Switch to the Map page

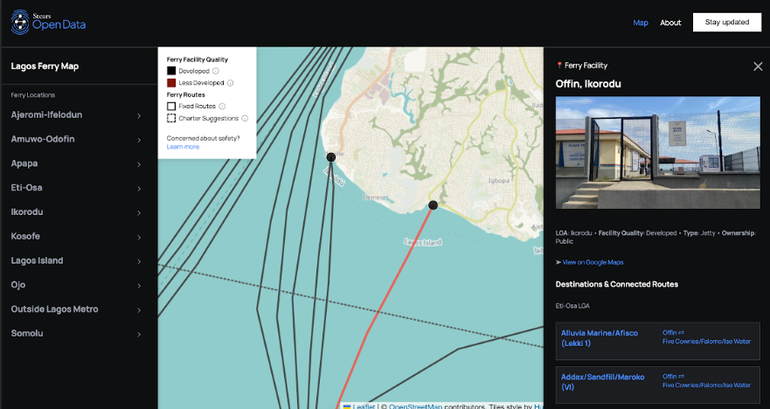[x=640, y=23]
